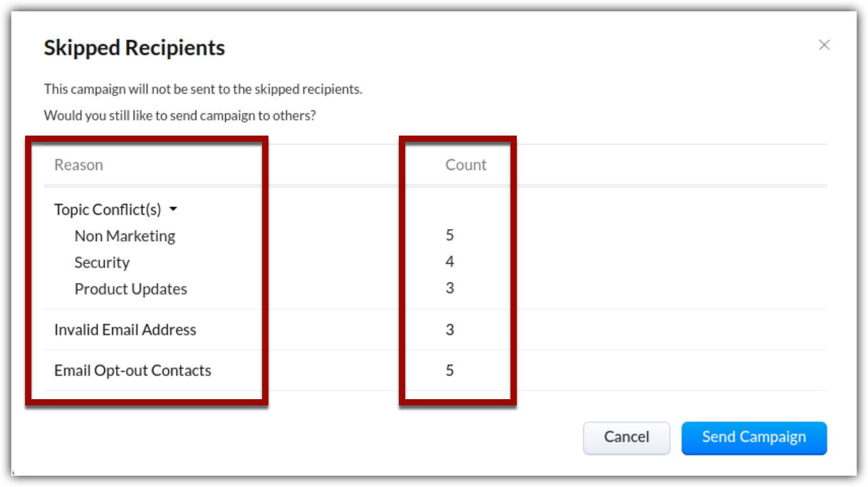Open the Email Opt-out Contacts count
This screenshot has height=487, width=868.
pyautogui.click(x=450, y=370)
